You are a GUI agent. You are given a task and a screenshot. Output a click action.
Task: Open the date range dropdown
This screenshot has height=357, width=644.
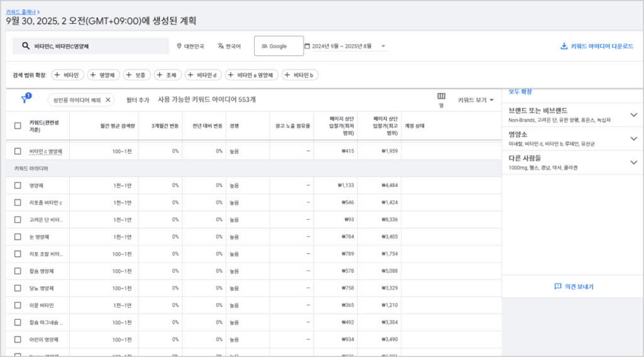coord(384,46)
